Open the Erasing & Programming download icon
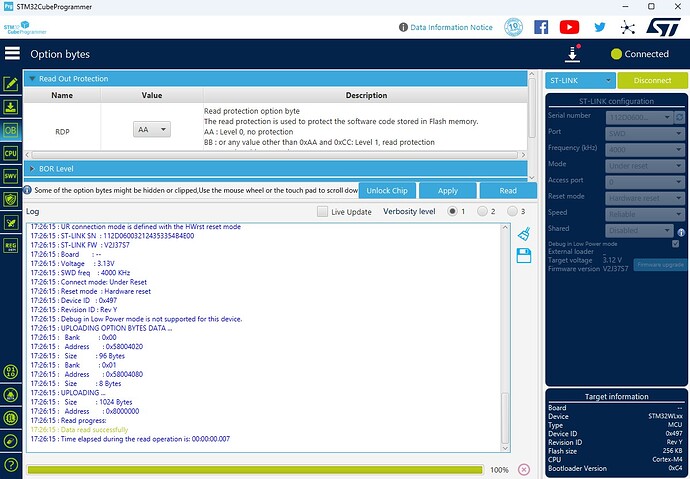This screenshot has height=479, width=690. tap(11, 107)
